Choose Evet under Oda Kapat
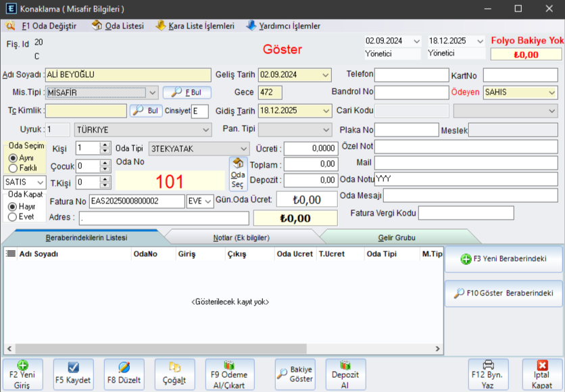565x392 pixels. (13, 216)
